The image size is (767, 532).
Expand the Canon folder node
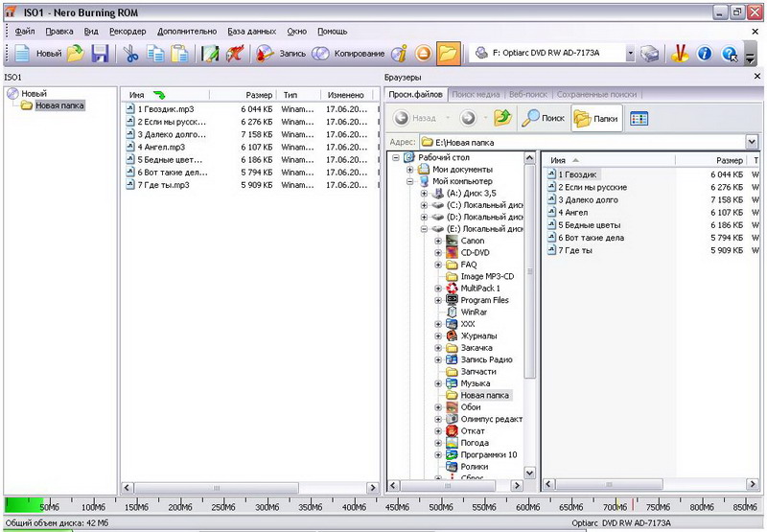click(438, 241)
